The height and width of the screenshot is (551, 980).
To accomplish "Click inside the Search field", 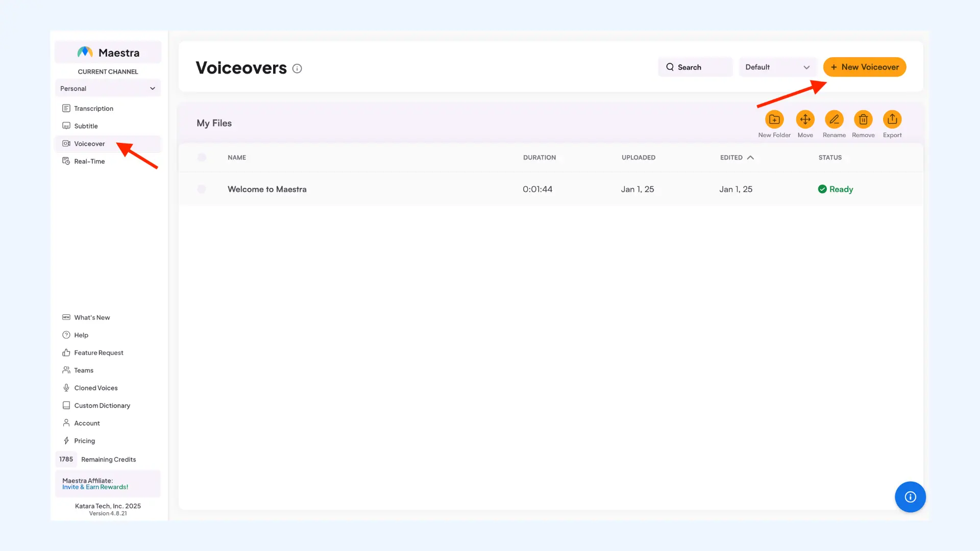I will tap(695, 67).
